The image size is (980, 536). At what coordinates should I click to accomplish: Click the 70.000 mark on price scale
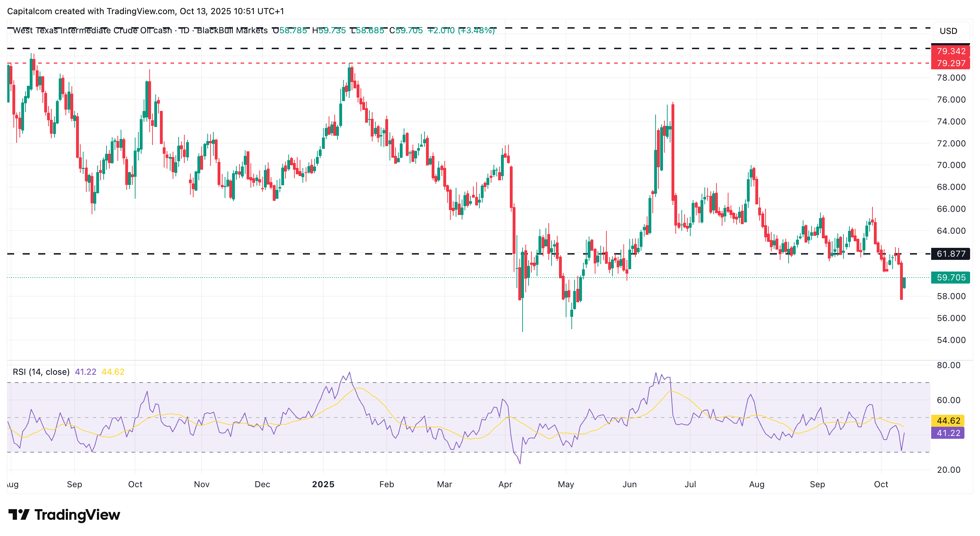[x=951, y=165]
